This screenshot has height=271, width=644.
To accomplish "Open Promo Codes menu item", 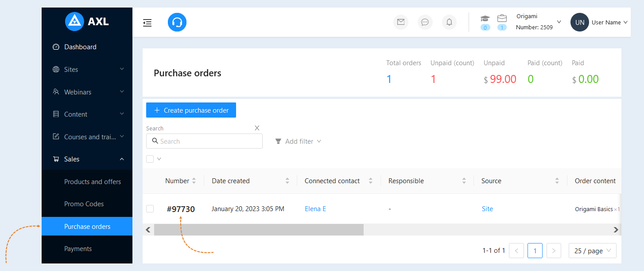I will [84, 204].
